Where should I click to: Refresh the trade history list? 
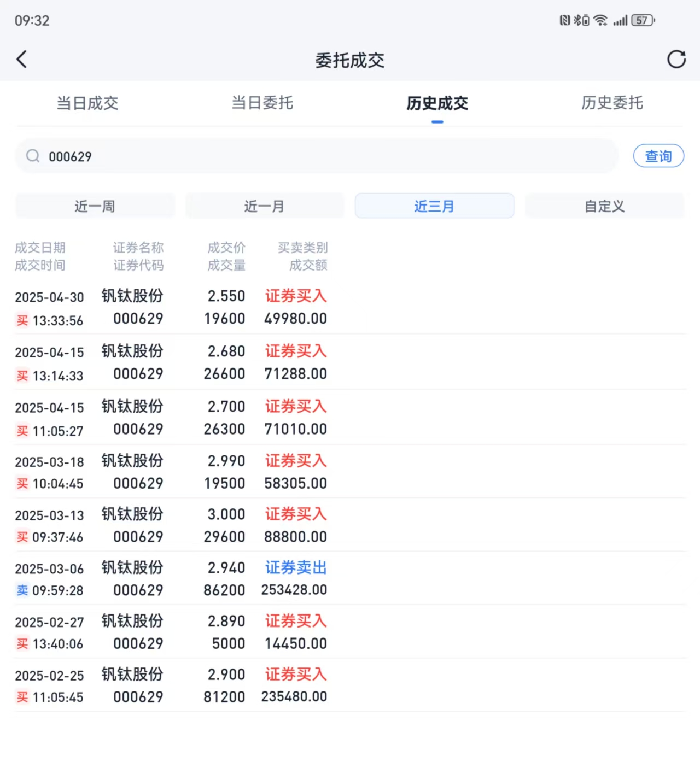pos(676,59)
